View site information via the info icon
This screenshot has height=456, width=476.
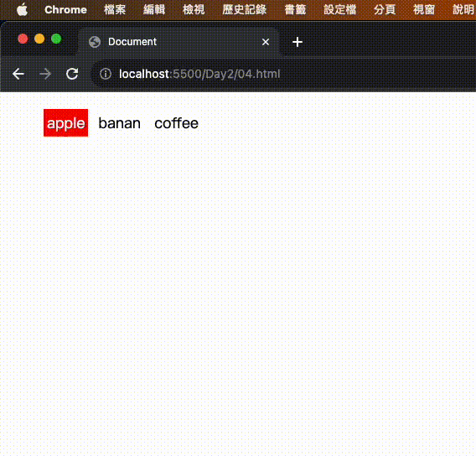(106, 74)
